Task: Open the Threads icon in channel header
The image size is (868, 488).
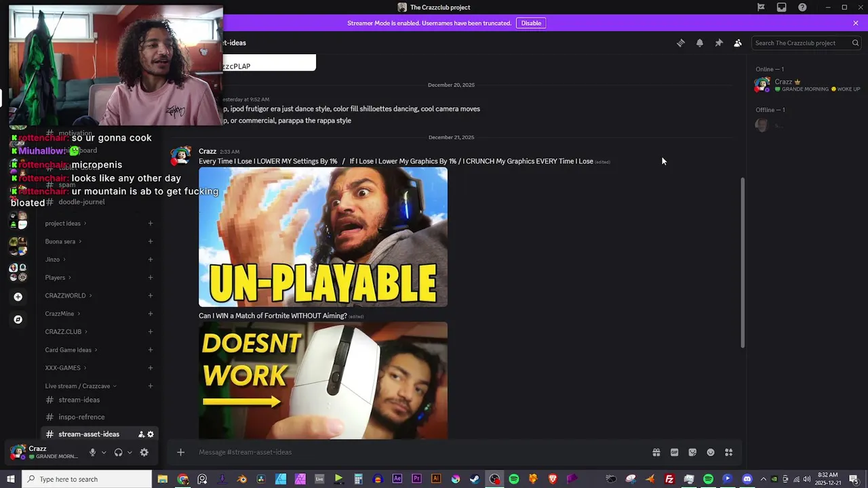Action: point(681,43)
